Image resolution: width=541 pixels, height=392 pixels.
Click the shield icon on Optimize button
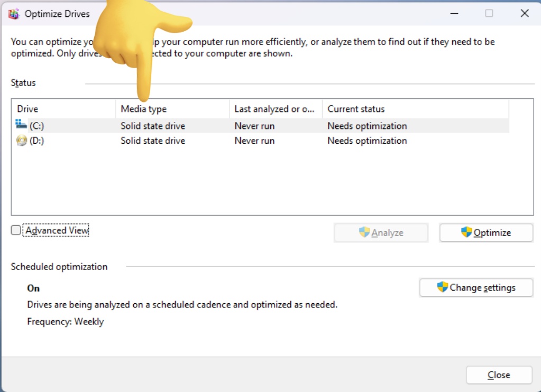point(466,232)
